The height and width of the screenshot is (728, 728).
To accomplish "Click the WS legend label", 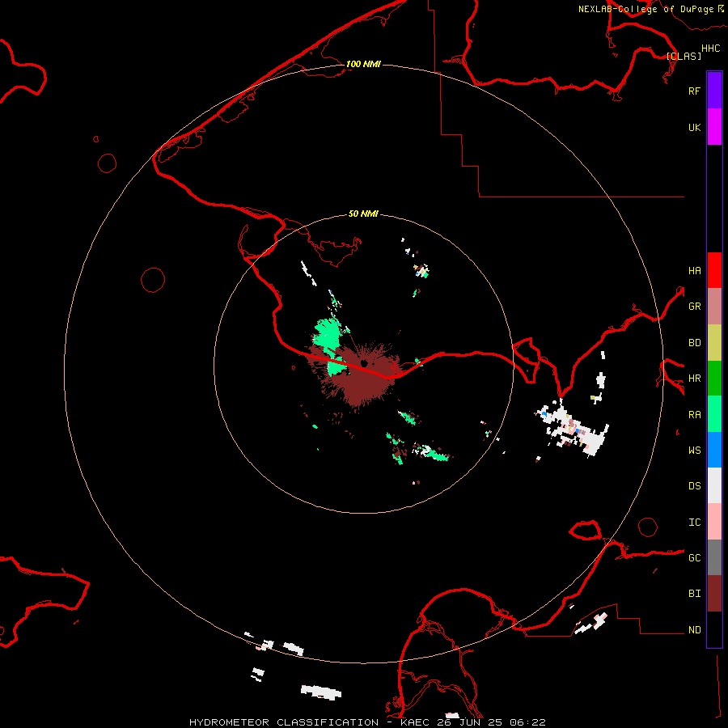I will 695,450.
